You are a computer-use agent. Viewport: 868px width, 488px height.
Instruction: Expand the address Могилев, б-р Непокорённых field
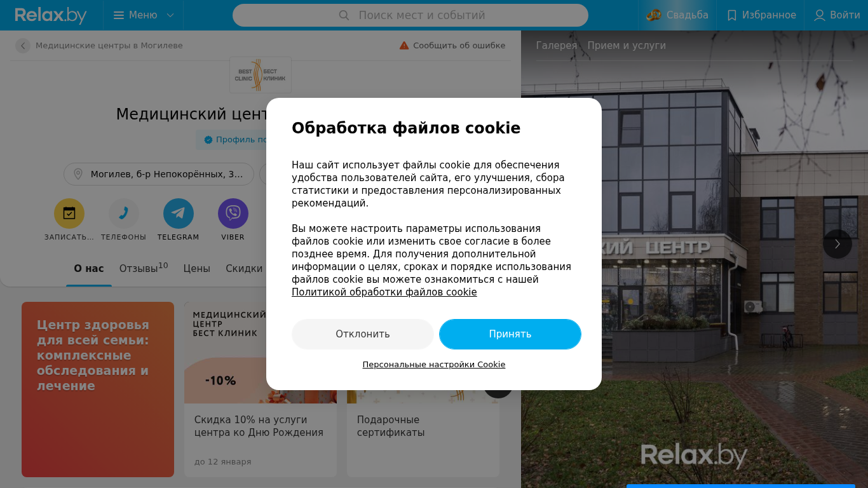point(159,174)
